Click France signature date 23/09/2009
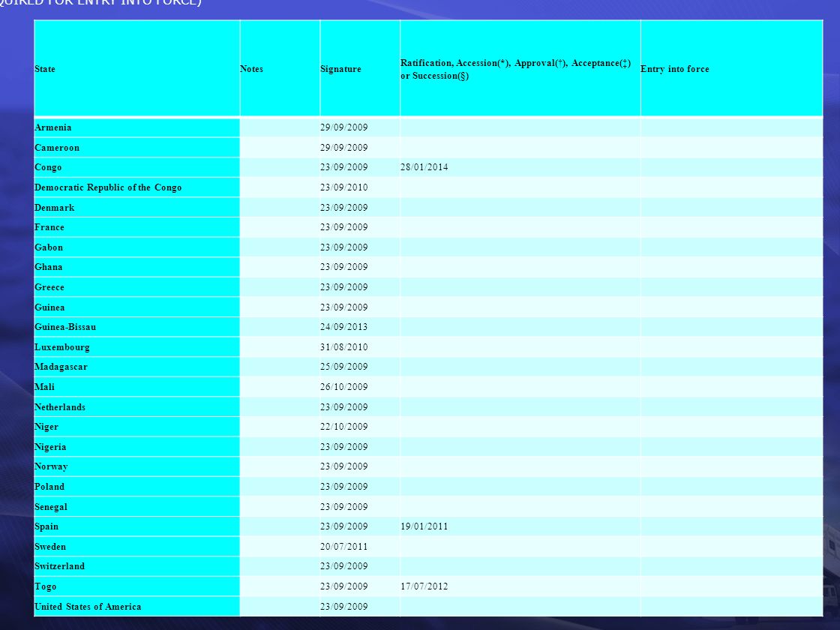Viewport: 840px width, 630px height. click(x=344, y=227)
